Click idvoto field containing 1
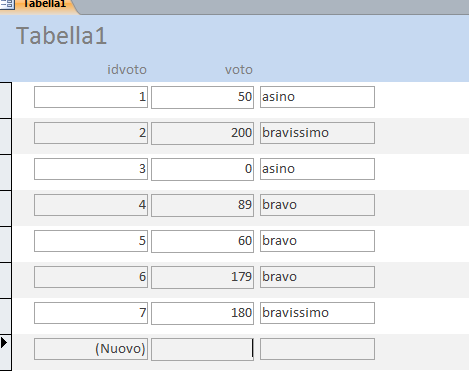Screen dimensions: 469x383 coord(91,97)
